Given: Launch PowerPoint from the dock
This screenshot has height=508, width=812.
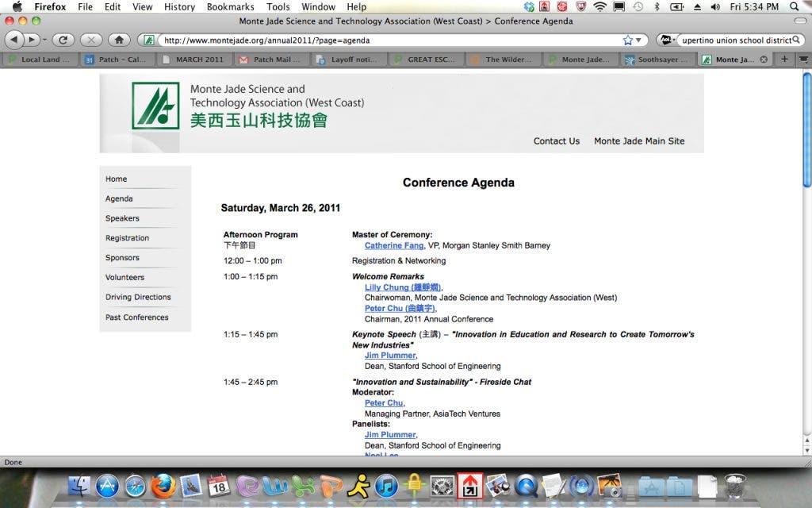Looking at the screenshot, I should [x=331, y=487].
